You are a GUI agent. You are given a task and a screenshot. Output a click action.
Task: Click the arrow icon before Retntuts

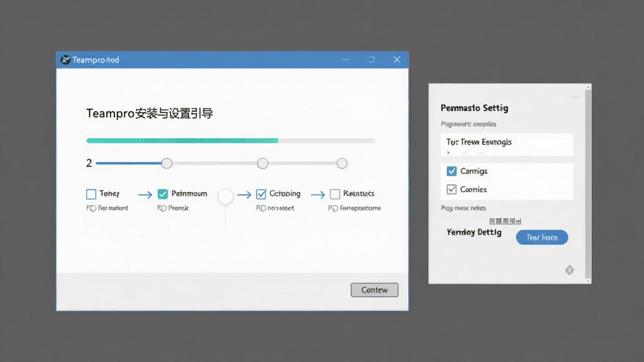click(x=318, y=195)
